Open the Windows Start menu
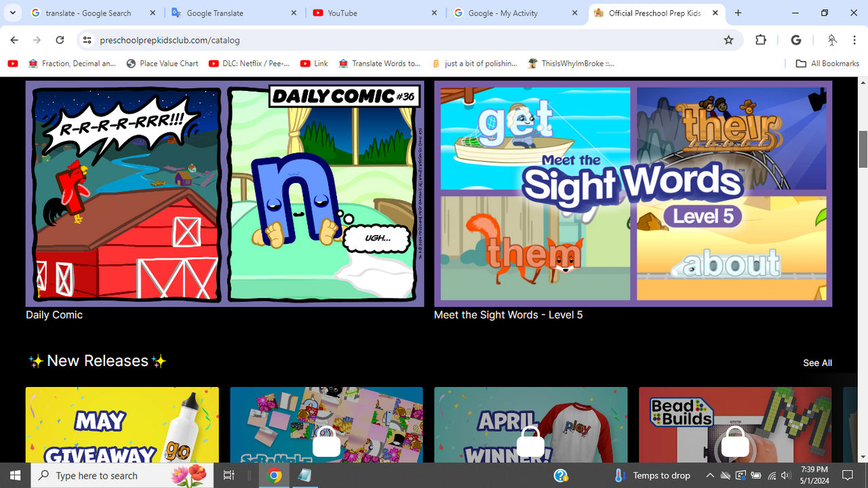 (x=15, y=475)
